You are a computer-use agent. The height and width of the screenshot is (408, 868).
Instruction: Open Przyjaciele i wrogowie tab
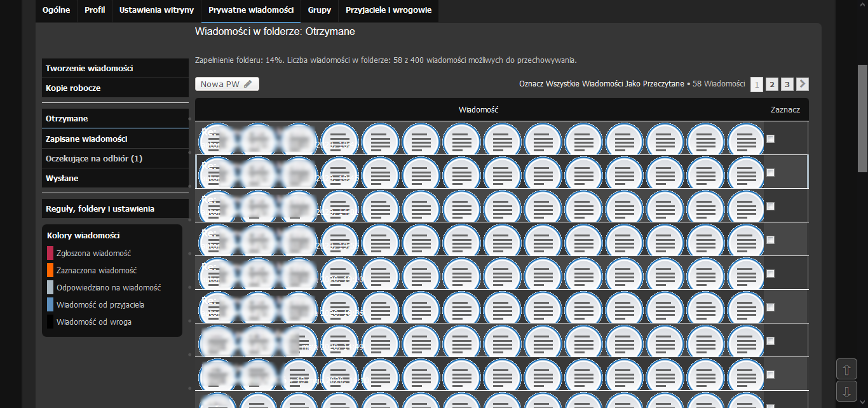[388, 10]
